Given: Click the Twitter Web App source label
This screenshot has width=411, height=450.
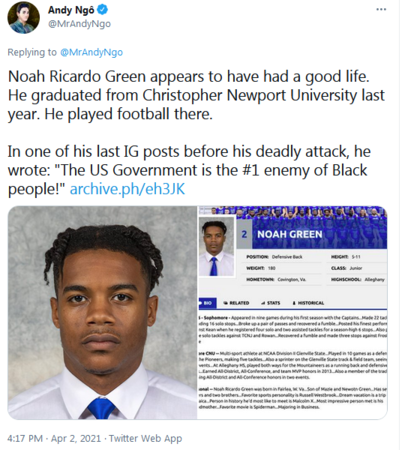Looking at the screenshot, I should tap(146, 438).
